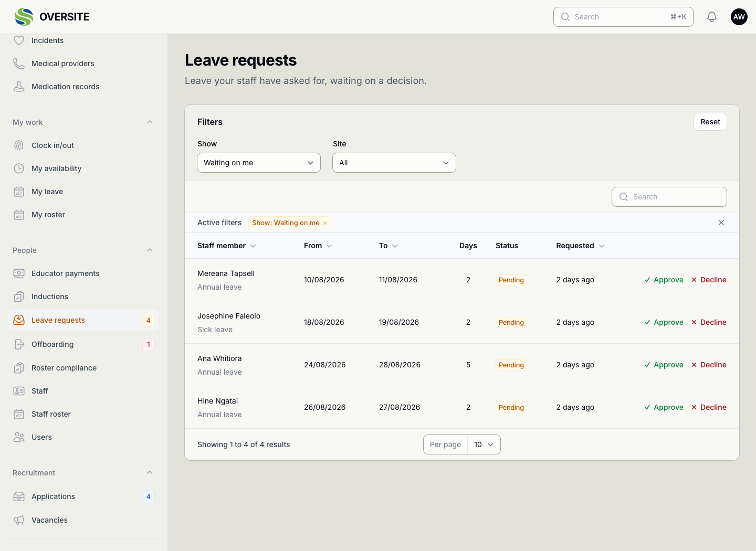756x551 pixels.
Task: Sort by From column
Action: 318,246
